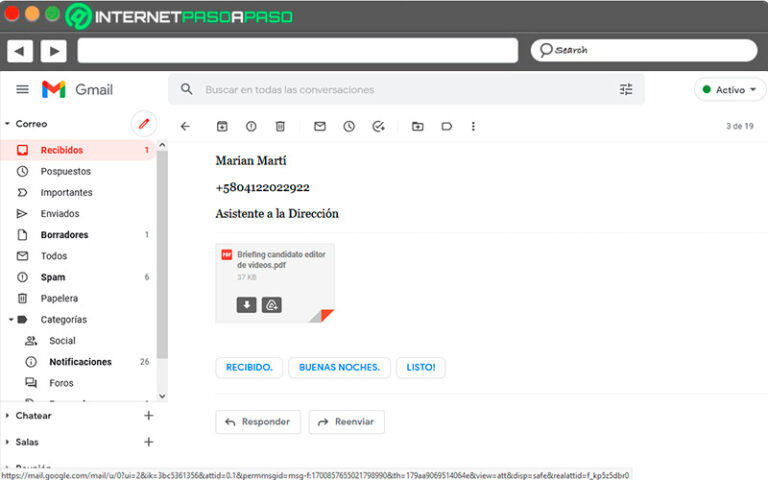This screenshot has width=768, height=480.
Task: Go to the Enviados folder
Action: click(78, 214)
